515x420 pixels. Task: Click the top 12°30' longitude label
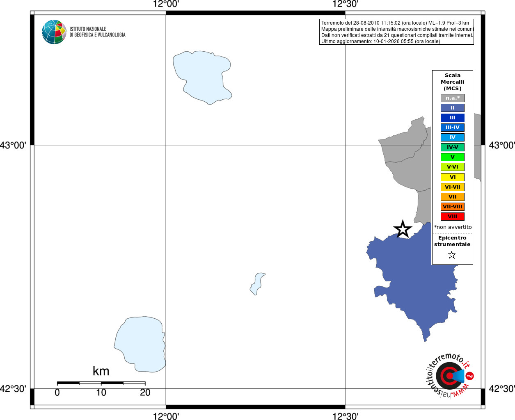[x=345, y=4]
